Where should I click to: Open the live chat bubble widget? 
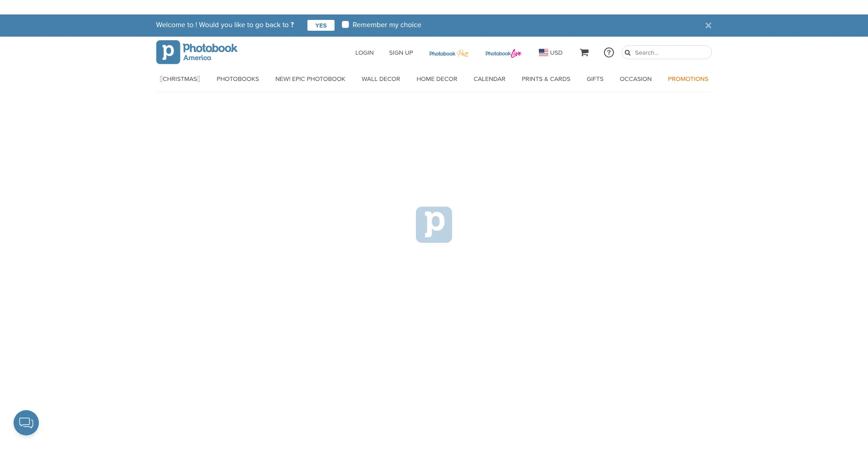[26, 423]
